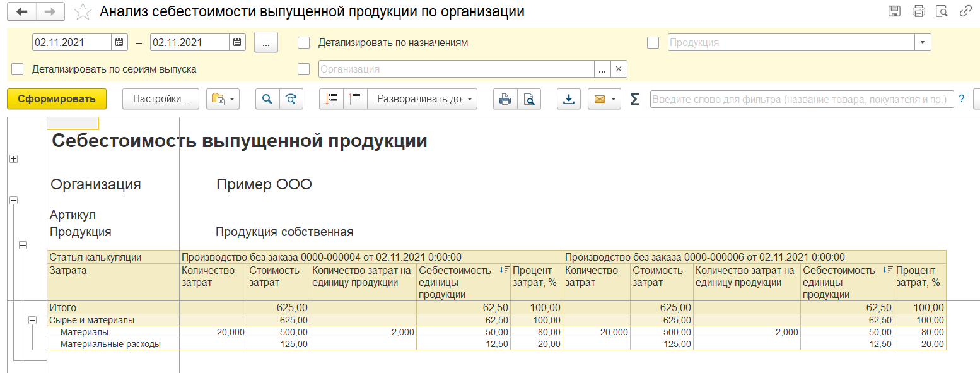This screenshot has height=373, width=980.
Task: Send report by email envelope icon
Action: [599, 99]
